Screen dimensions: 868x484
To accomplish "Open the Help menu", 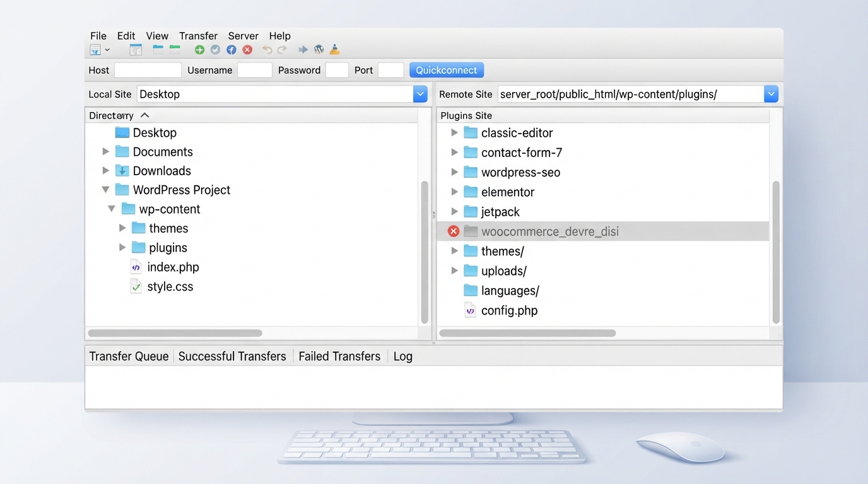I will click(279, 36).
